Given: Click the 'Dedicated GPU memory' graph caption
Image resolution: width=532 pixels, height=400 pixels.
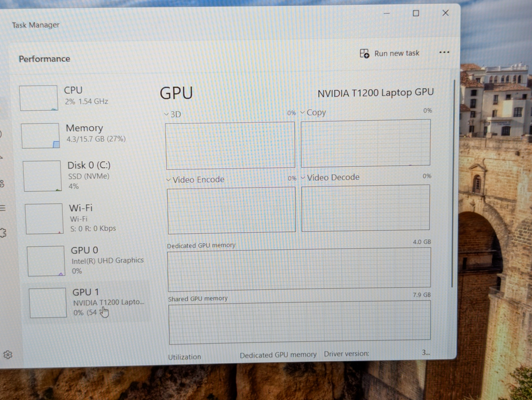Looking at the screenshot, I should 201,245.
